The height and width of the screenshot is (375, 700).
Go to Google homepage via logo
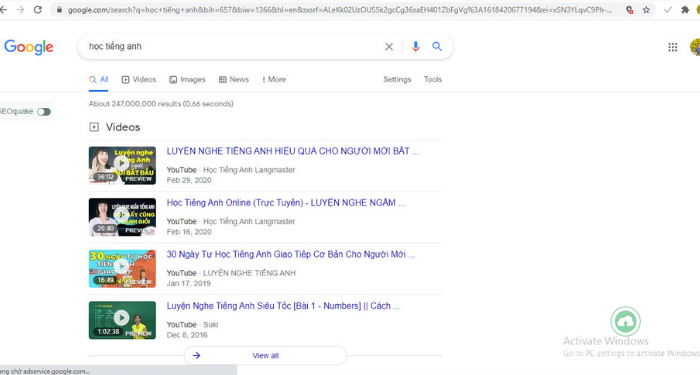point(29,47)
